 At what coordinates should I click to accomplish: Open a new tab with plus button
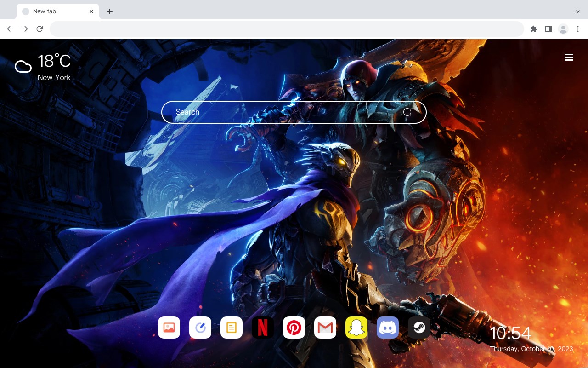pyautogui.click(x=109, y=11)
